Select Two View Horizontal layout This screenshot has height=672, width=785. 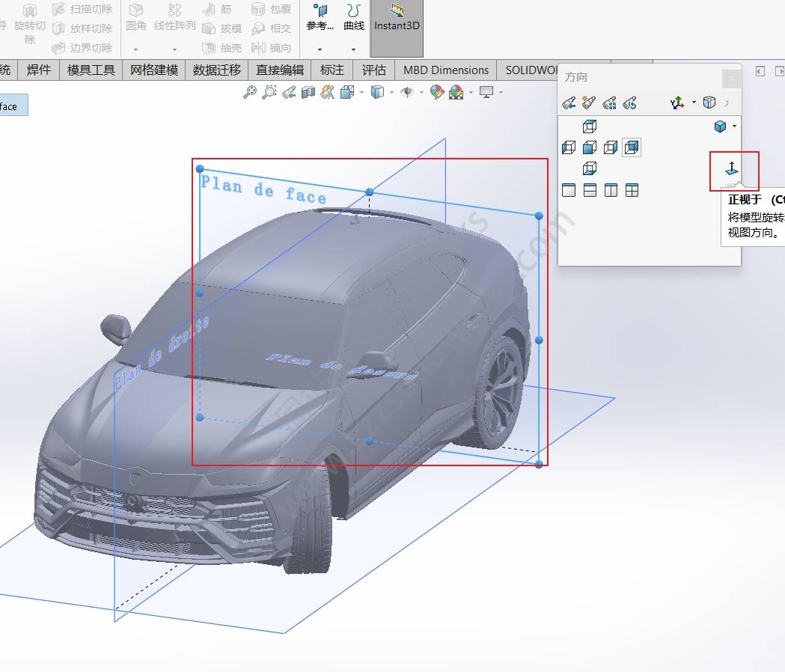point(590,190)
